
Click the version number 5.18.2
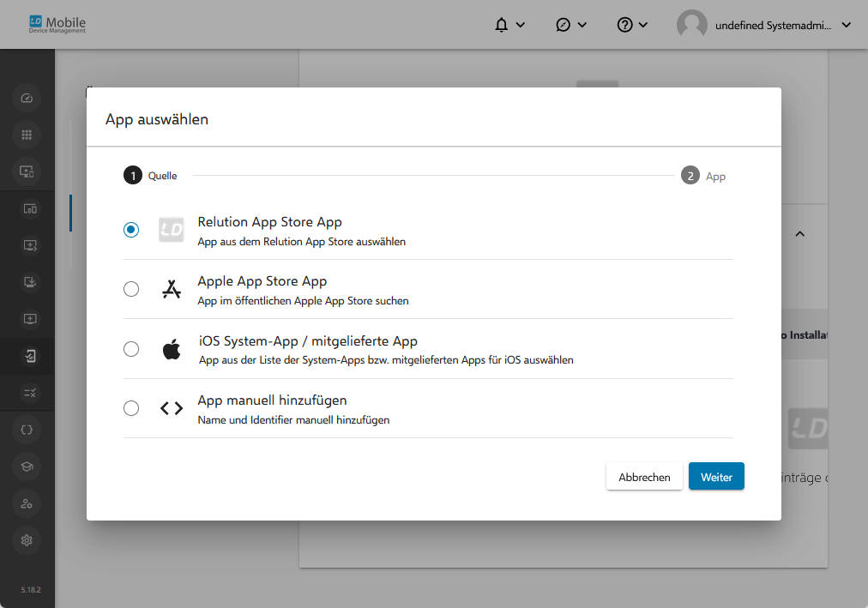coord(31,590)
